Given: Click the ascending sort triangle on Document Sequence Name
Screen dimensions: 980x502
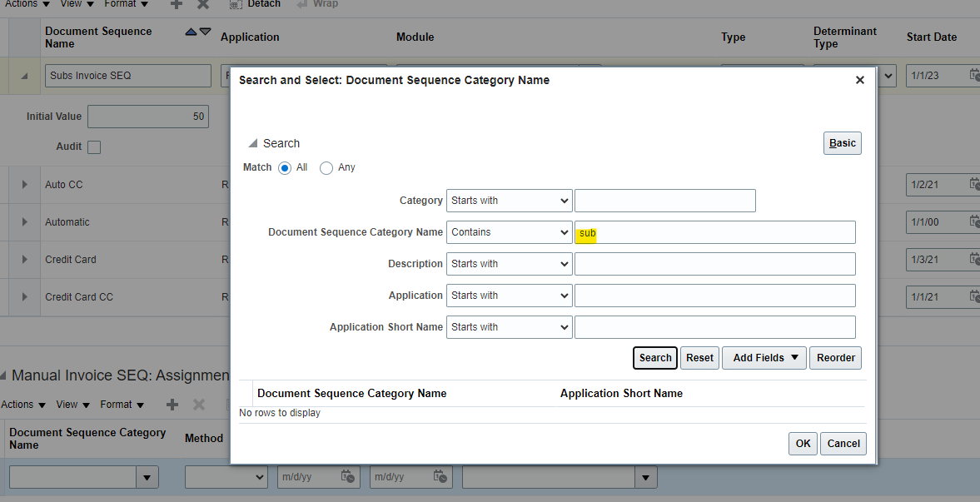Looking at the screenshot, I should tap(192, 31).
